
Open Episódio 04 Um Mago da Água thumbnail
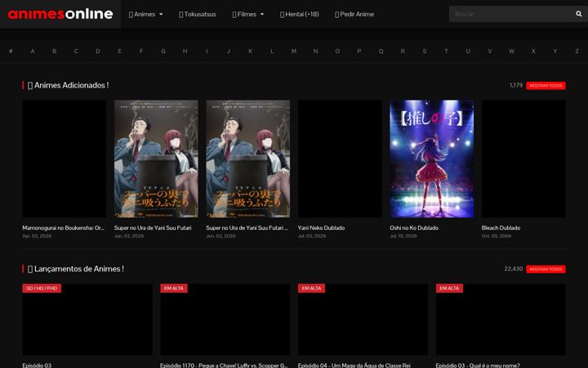363,319
